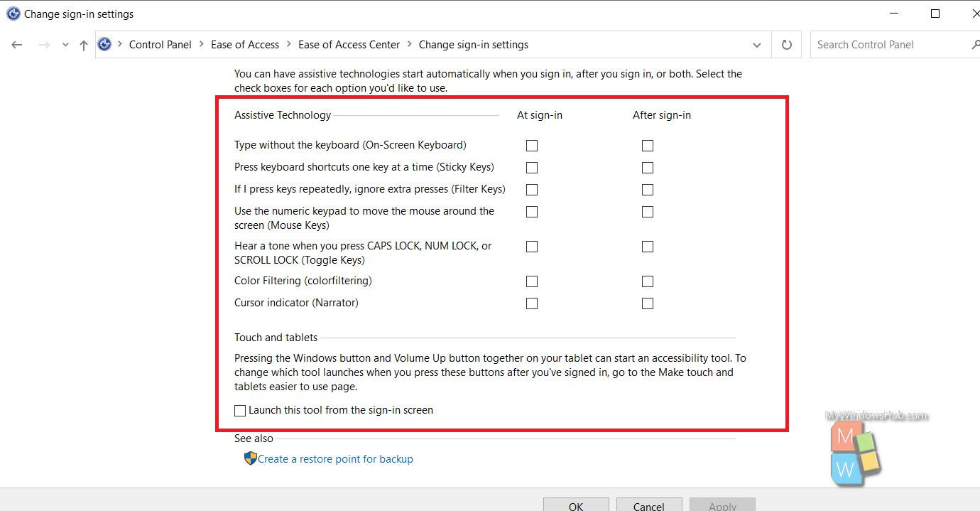Viewport: 980px width, 511px height.
Task: Check Toggle Keys at sign-in
Action: tap(532, 247)
